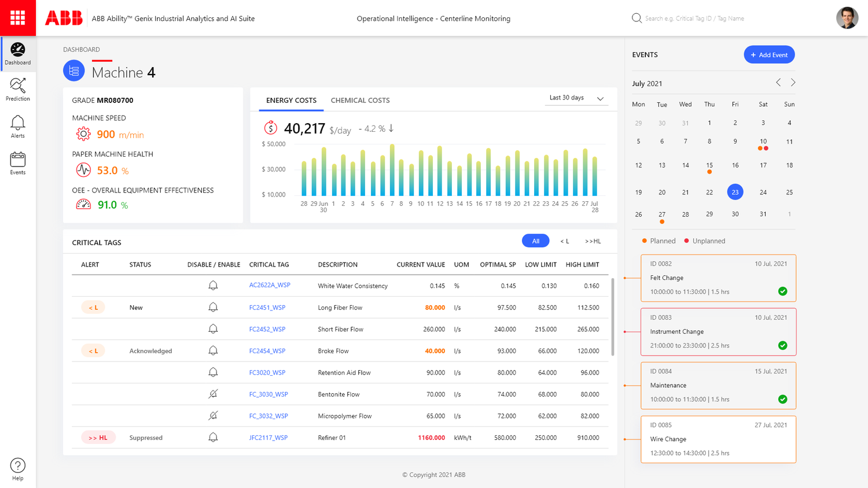The width and height of the screenshot is (868, 488).
Task: Click the Add Event button
Action: pyautogui.click(x=769, y=55)
